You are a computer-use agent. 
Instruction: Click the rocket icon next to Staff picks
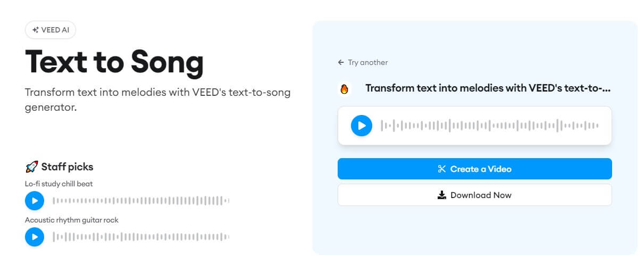click(x=31, y=167)
